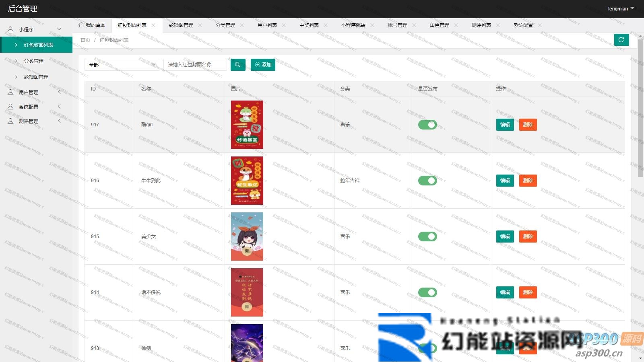Screen dimensions: 644x362
Task: Close the 轮播图管理 tab with its X icon
Action: 200,25
